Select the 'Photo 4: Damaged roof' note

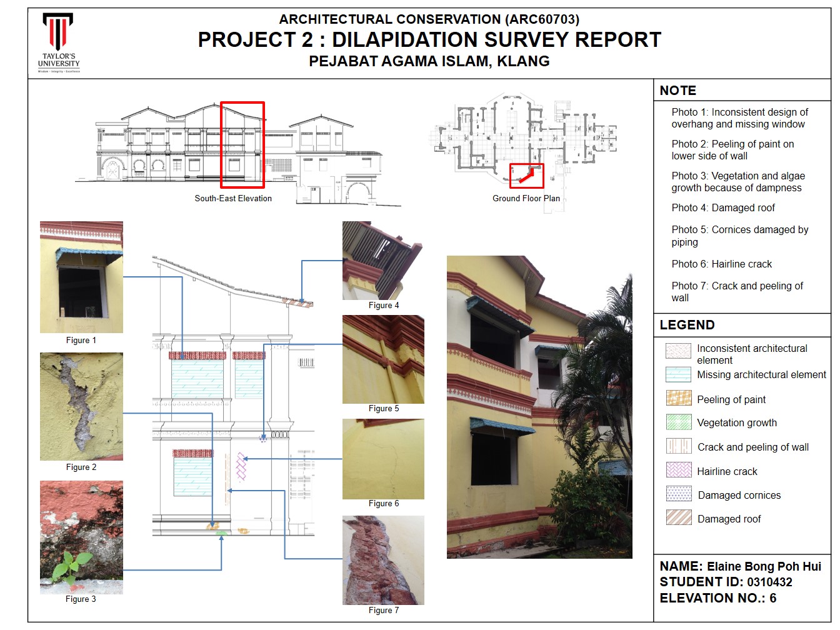pos(723,208)
